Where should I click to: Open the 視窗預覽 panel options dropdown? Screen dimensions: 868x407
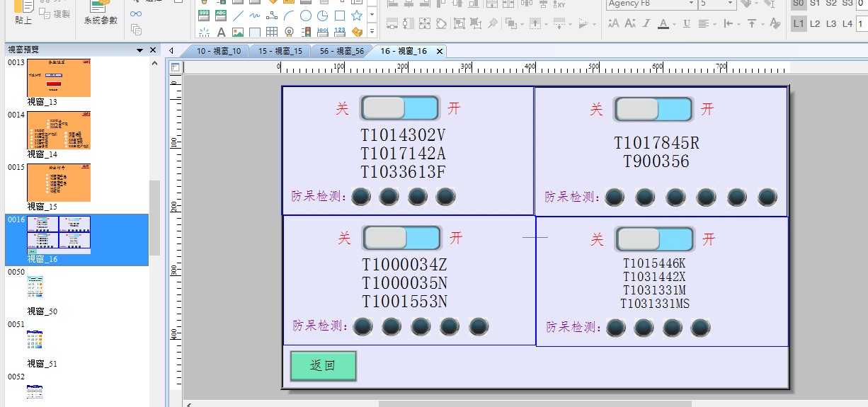click(140, 50)
